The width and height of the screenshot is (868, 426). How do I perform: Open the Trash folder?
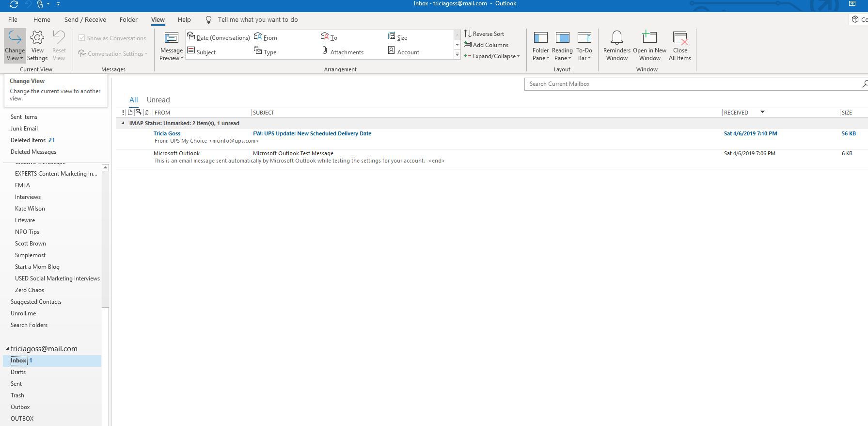coord(17,395)
